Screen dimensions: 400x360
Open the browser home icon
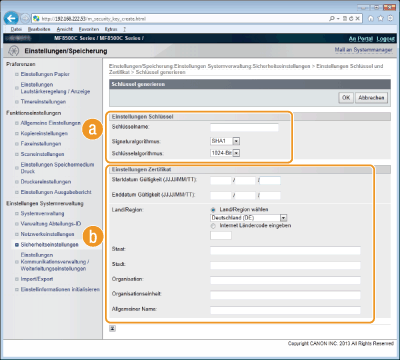pyautogui.click(x=371, y=19)
